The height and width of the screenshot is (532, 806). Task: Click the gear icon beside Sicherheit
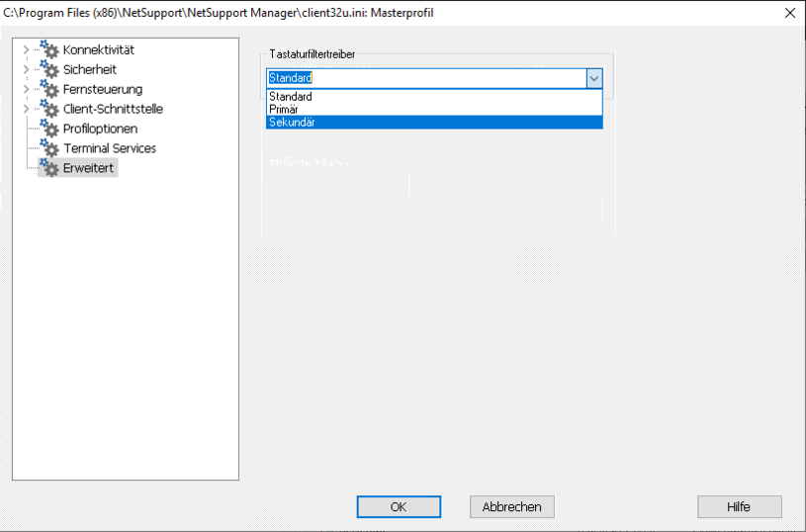click(49, 69)
